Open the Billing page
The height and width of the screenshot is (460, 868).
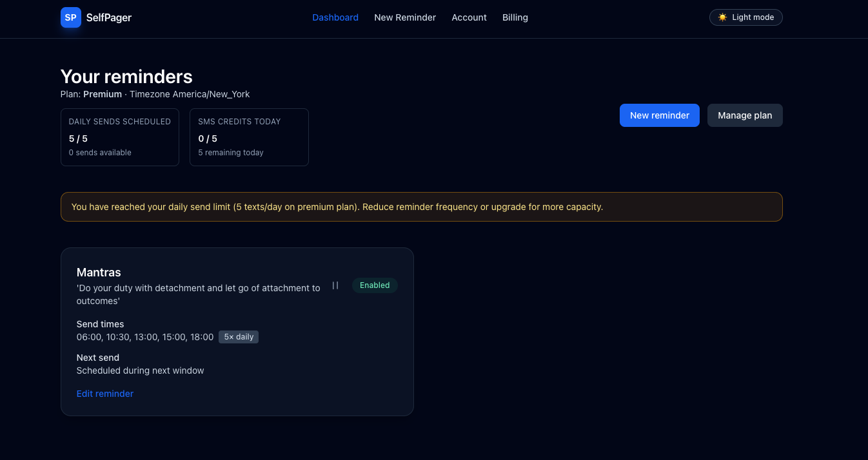click(515, 17)
